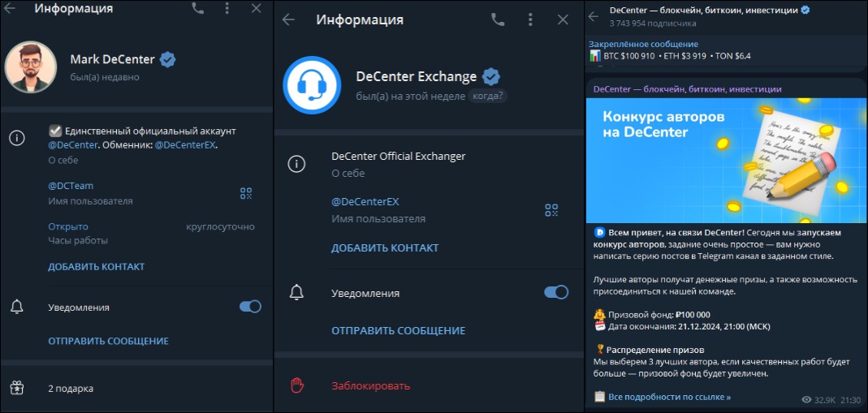
Task: Open three-dot menu in Mark DeCenter info
Action: [x=227, y=9]
